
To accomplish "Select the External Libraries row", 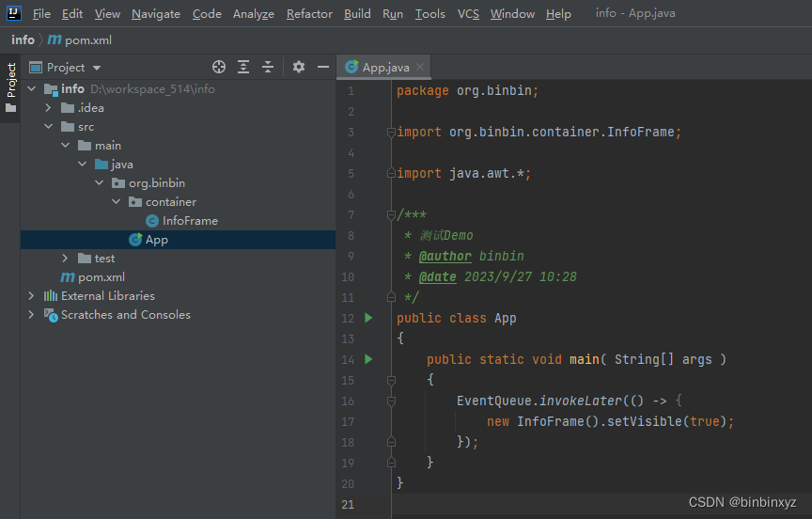I will click(178, 296).
